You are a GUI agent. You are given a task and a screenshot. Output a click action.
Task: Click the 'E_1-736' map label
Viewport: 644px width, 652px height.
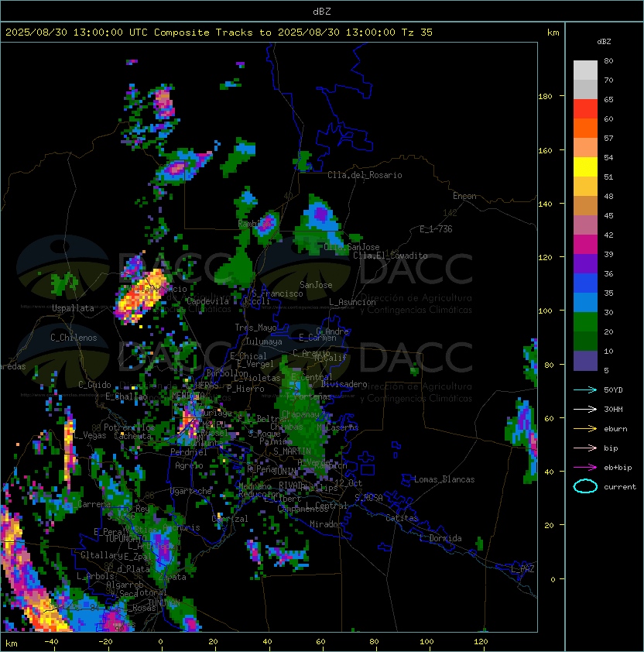(436, 229)
